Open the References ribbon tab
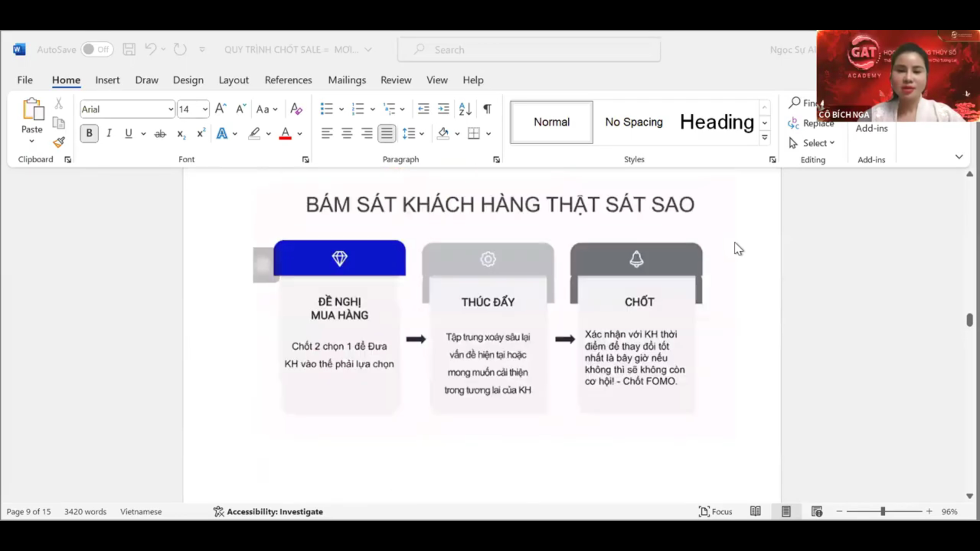This screenshot has height=551, width=980. click(288, 80)
